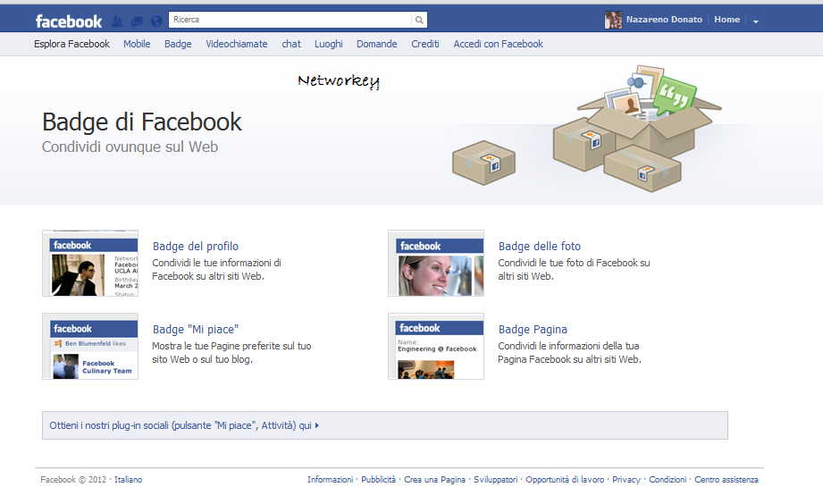Open the Badge del profilo link
The height and width of the screenshot is (504, 823).
[x=196, y=247]
